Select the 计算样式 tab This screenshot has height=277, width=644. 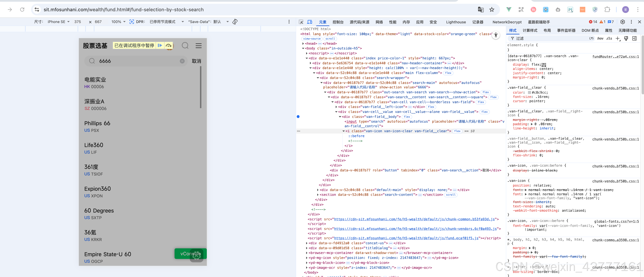(x=530, y=31)
